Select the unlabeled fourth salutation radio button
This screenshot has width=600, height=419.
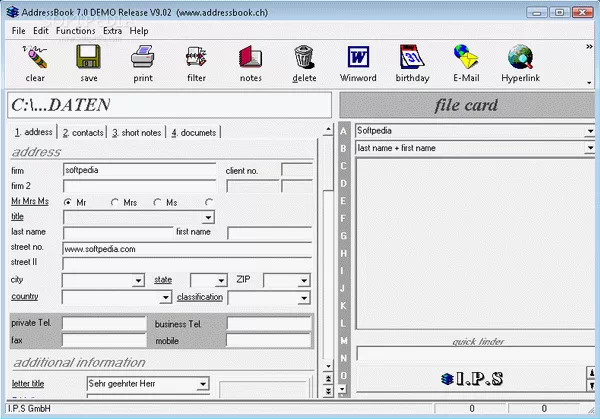point(209,202)
